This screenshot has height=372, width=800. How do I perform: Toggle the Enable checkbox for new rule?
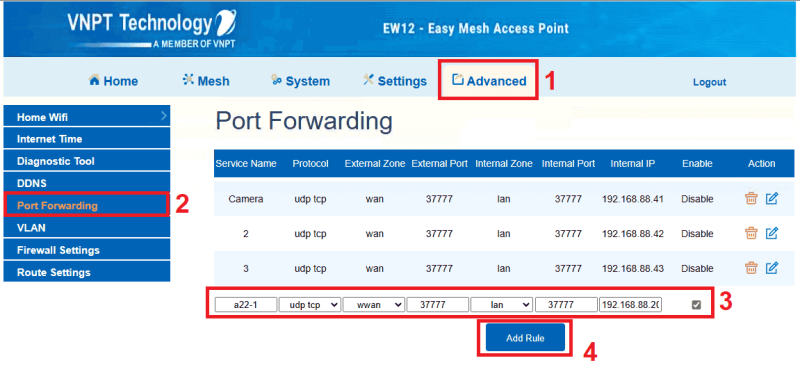(696, 305)
